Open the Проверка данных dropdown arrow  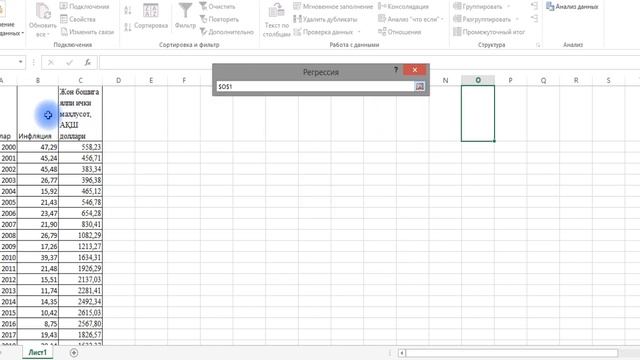coord(359,32)
